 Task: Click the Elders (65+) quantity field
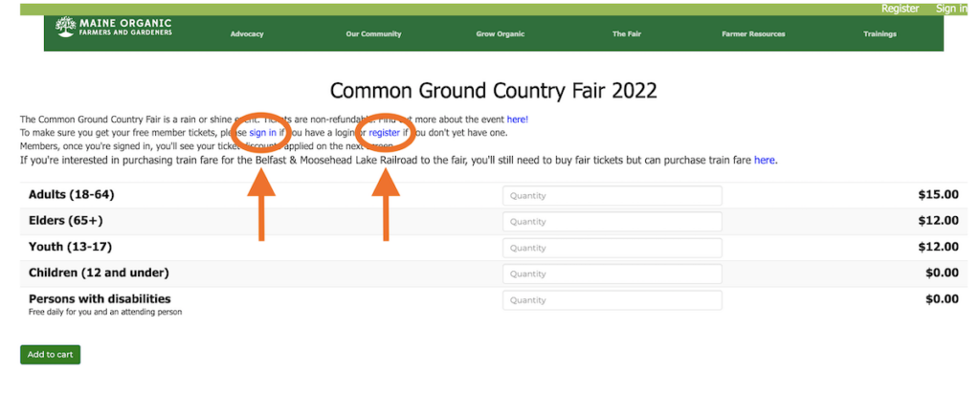click(612, 222)
